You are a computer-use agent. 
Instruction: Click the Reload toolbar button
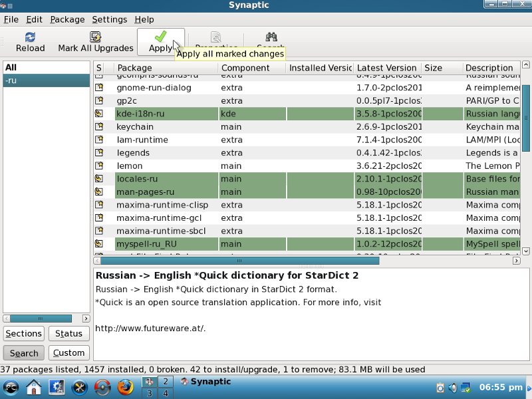(x=30, y=42)
